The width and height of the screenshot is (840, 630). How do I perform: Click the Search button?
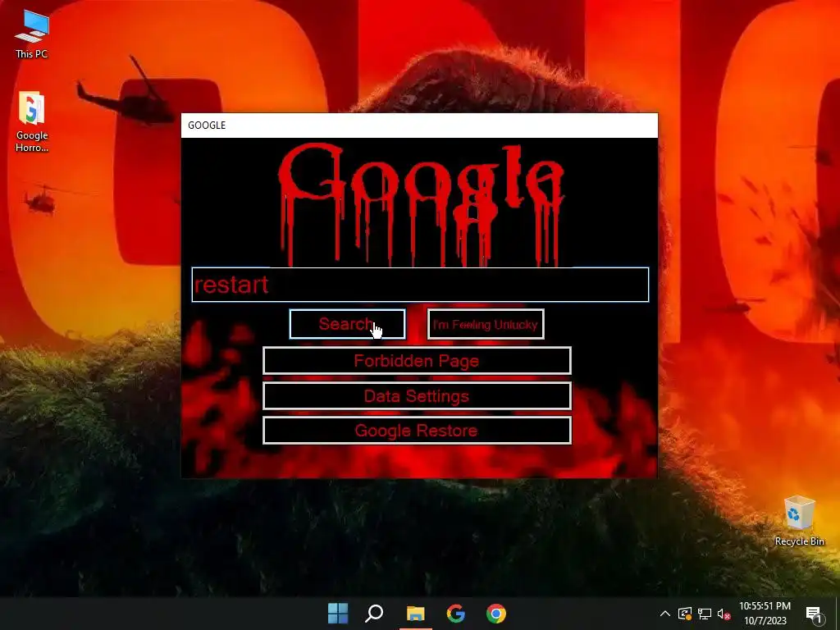347,324
